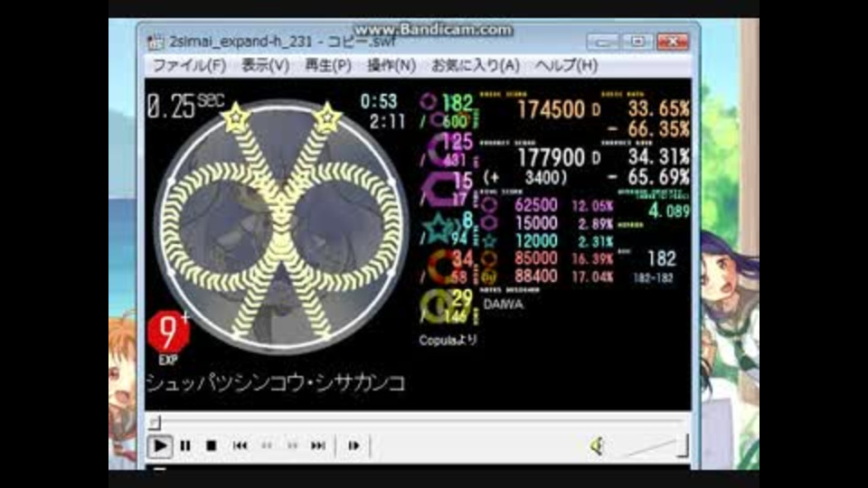The height and width of the screenshot is (488, 868).
Task: Open the ヘルプ(H) menu
Action: click(566, 65)
